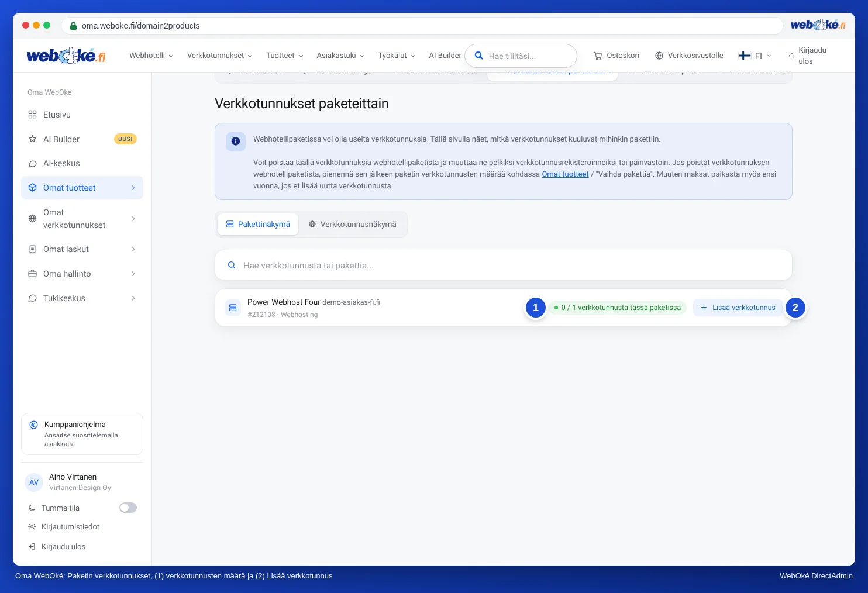The width and height of the screenshot is (868, 593).
Task: Click the 0 / 1 verkkotunnusta status badge
Action: pyautogui.click(x=618, y=308)
